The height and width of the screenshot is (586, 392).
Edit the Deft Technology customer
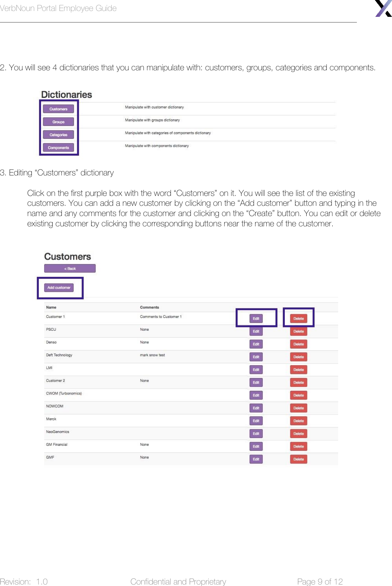256,357
